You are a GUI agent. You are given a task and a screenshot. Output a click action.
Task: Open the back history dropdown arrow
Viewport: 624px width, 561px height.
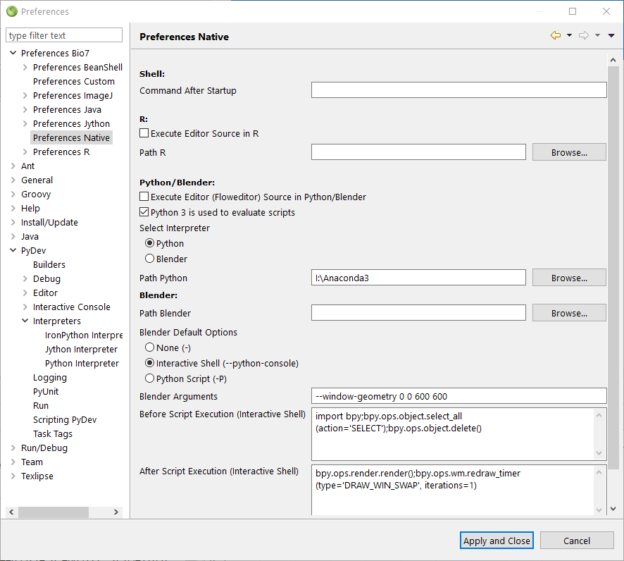[x=569, y=36]
